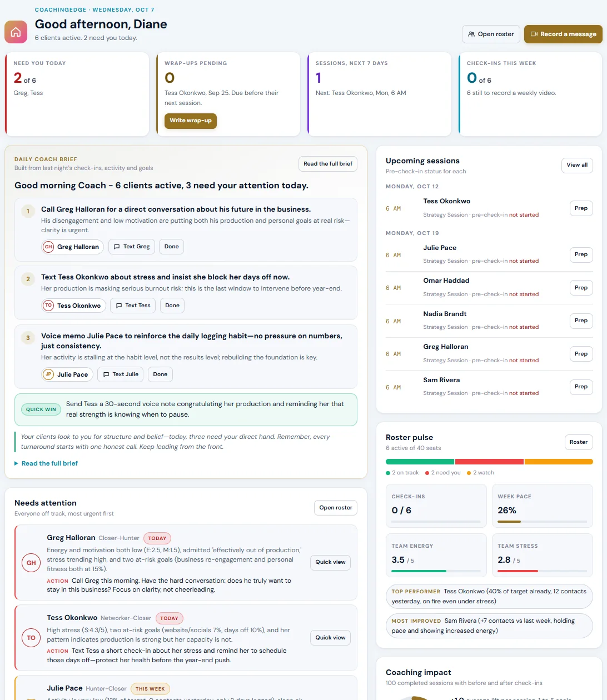Click the Week Pace progress bar
Viewport: 607px width, 700px height.
[x=543, y=522]
